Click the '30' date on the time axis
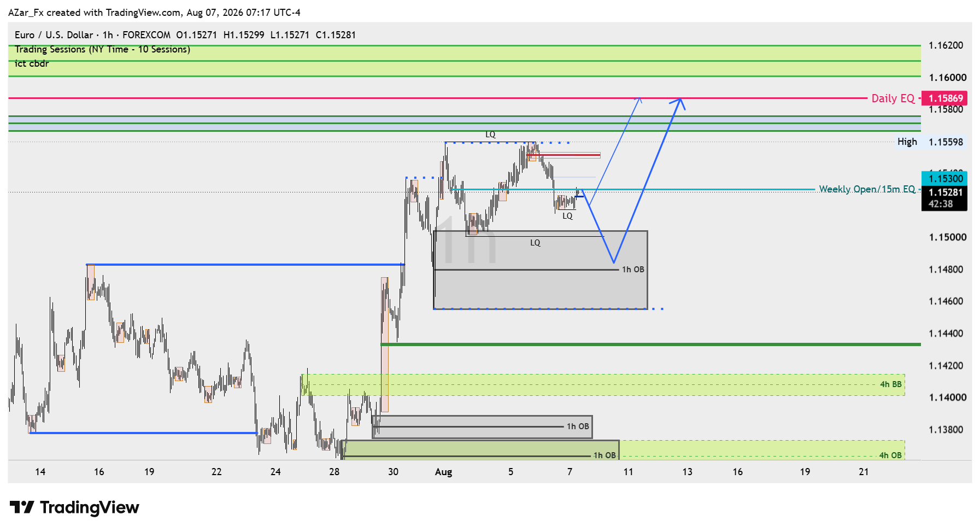This screenshot has height=532, width=980. [x=393, y=472]
